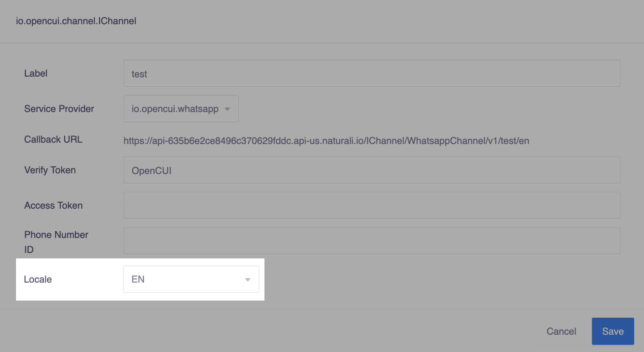Click the chevron inside the Locale selector
644x352 pixels.
click(x=247, y=279)
